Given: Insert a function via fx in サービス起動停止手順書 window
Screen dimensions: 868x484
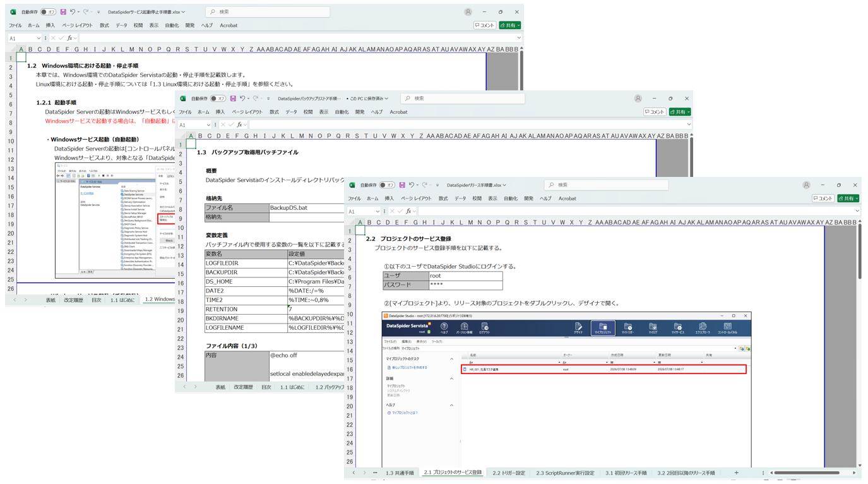Looking at the screenshot, I should (x=69, y=38).
